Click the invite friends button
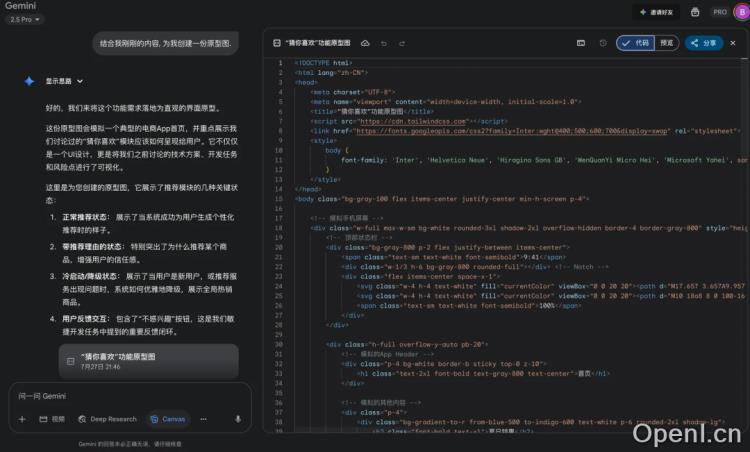 656,12
